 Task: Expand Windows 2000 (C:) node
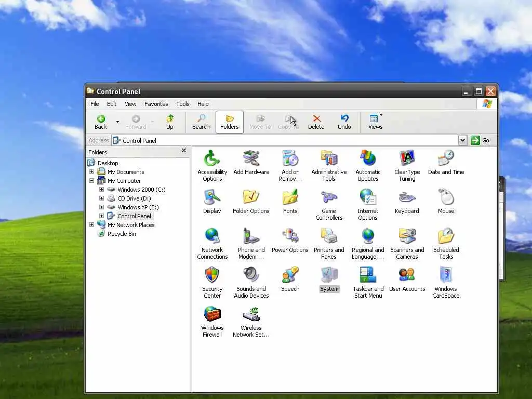point(101,190)
